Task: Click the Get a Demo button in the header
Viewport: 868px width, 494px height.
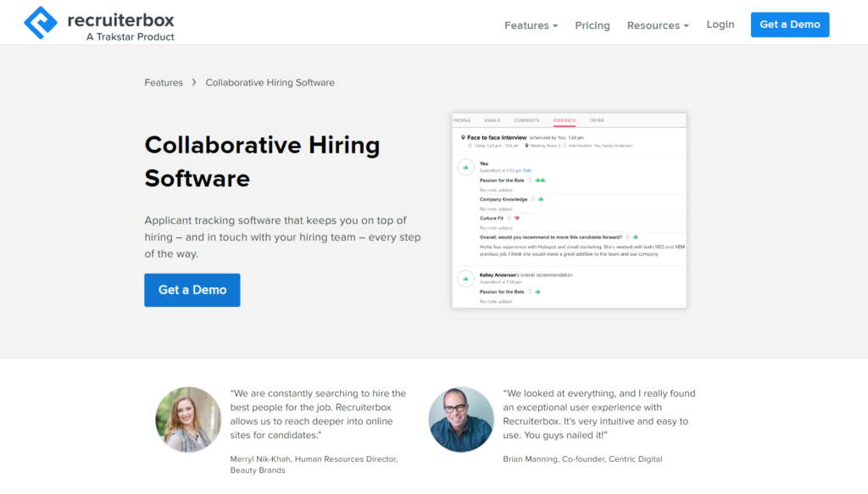Action: point(790,25)
